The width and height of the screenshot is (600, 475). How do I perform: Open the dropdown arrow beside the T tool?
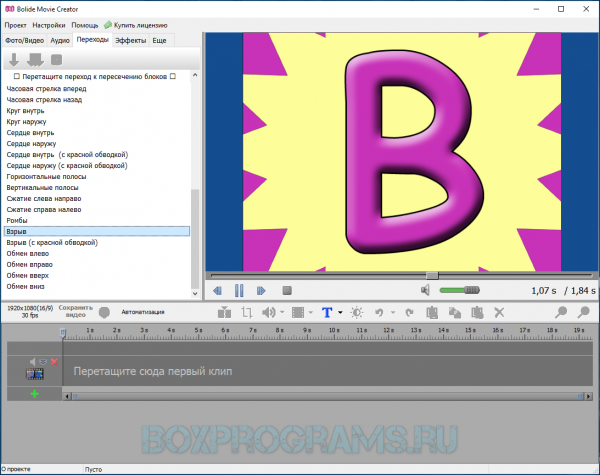point(340,312)
